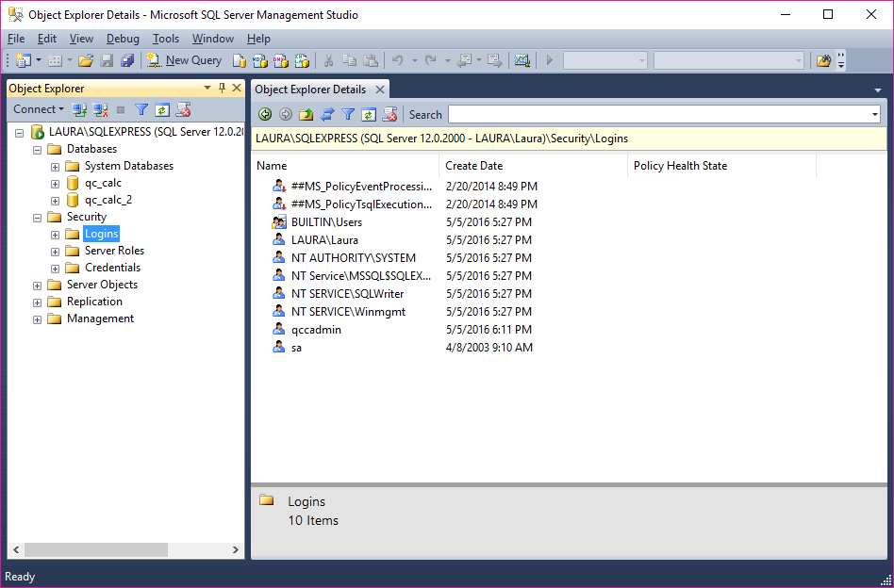Click Connect Object Explorer icon

click(x=80, y=109)
